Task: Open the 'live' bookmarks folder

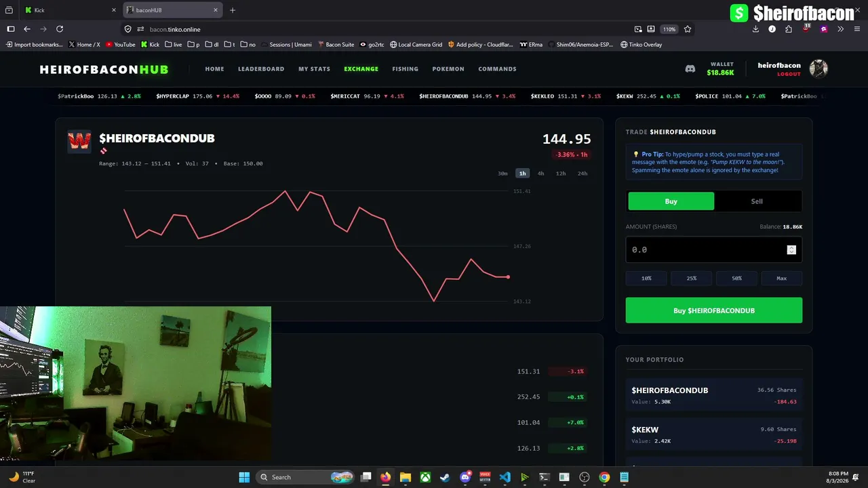Action: (173, 45)
